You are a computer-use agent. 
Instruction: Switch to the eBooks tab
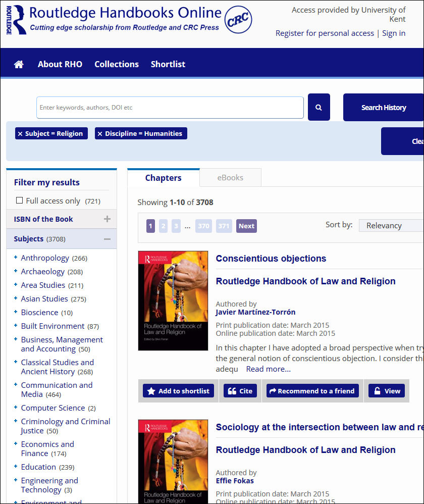tap(230, 178)
